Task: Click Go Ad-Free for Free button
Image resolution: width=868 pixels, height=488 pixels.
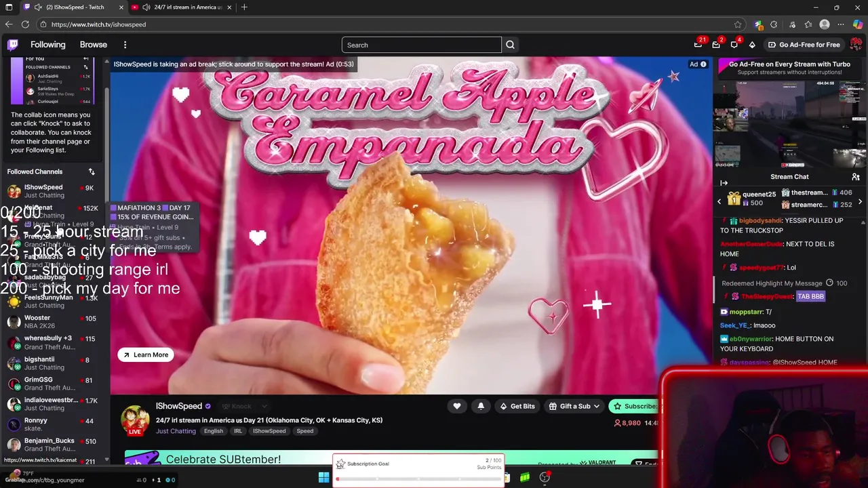Action: [804, 45]
